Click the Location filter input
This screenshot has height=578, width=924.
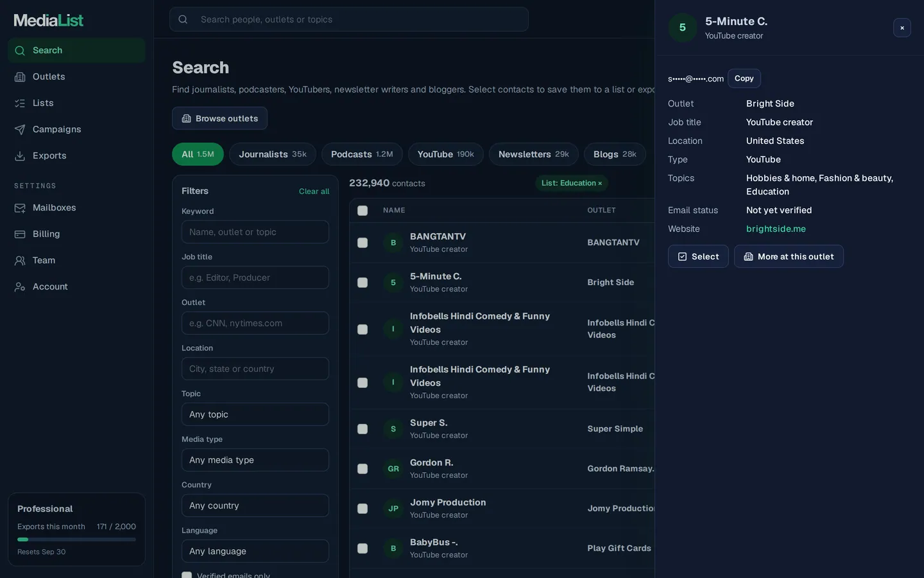pos(255,369)
